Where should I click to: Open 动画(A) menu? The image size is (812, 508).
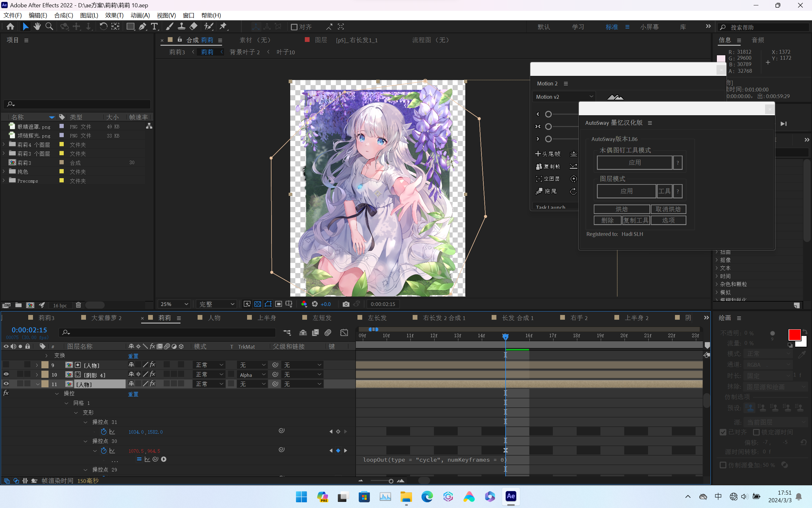(140, 16)
